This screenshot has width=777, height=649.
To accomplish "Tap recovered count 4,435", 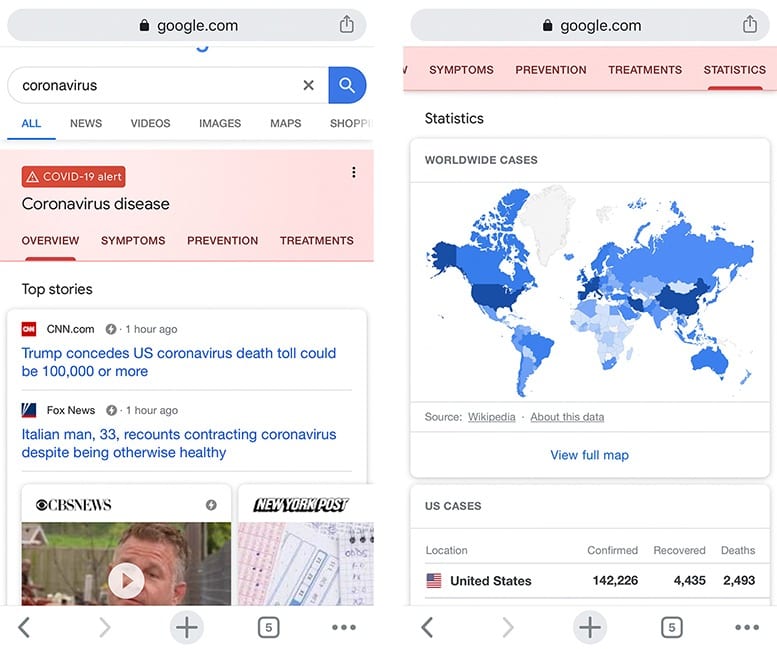I will pos(689,581).
